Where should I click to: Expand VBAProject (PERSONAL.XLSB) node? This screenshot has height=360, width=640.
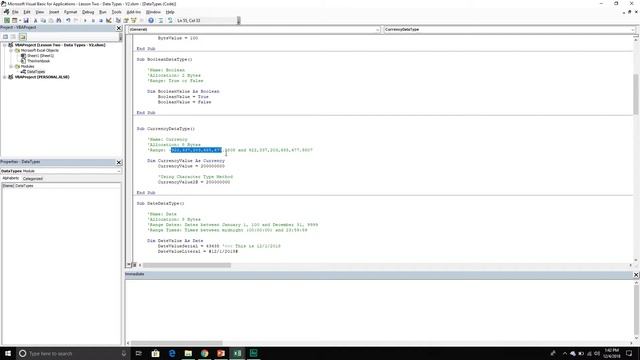(x=5, y=77)
